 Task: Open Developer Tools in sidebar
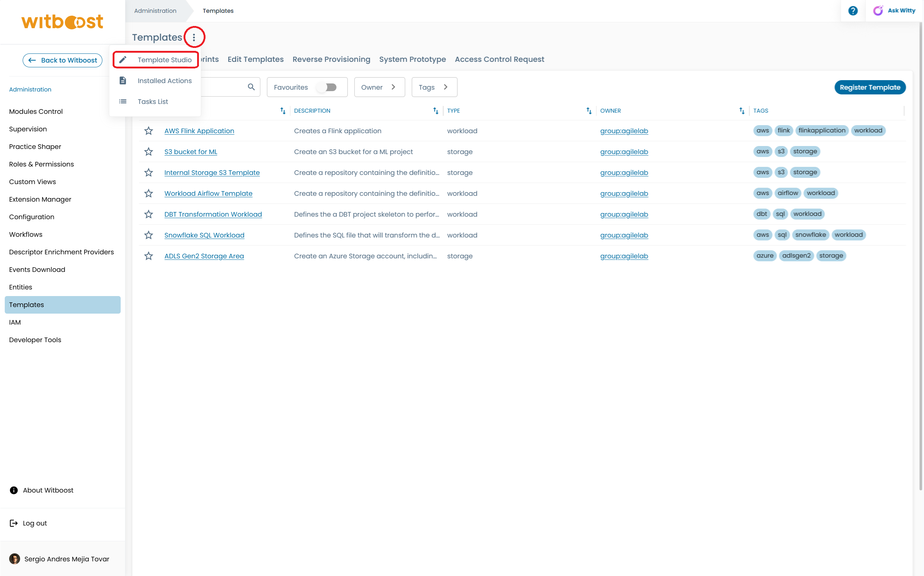(35, 340)
